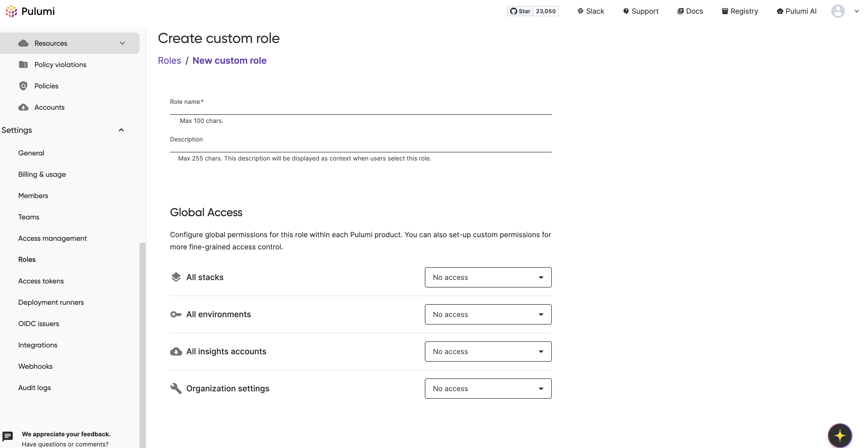The image size is (868, 448).
Task: Go to Members settings page
Action: [33, 196]
